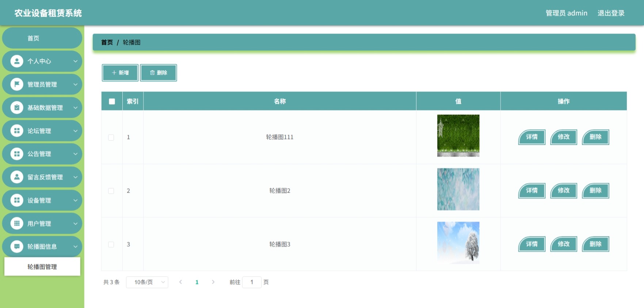Click the plus icon on 新增 button
The image size is (644, 308).
pyautogui.click(x=114, y=73)
